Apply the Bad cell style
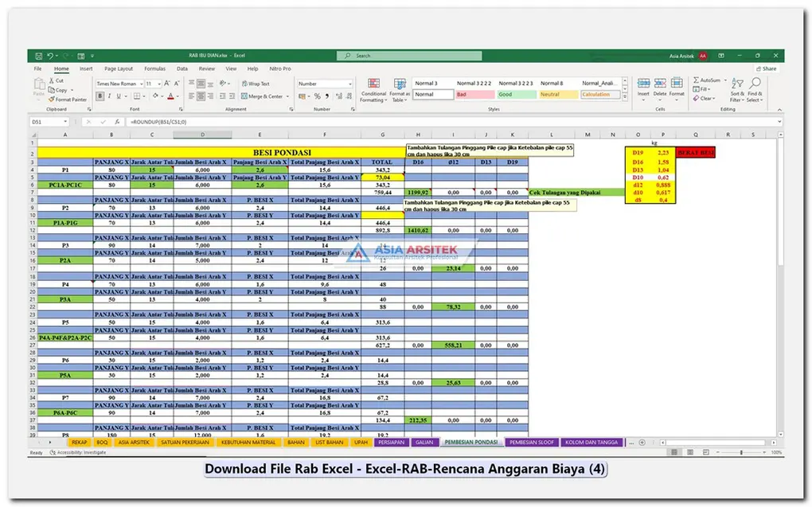The image size is (812, 507). point(474,95)
